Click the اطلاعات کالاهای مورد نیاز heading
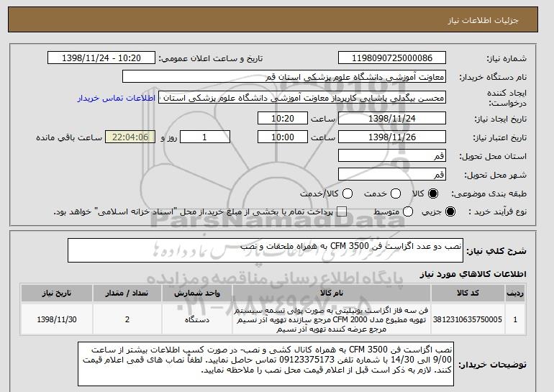Screen dimensions: 554x392 tap(473, 274)
